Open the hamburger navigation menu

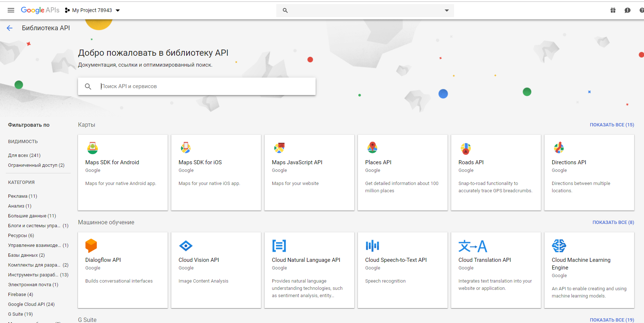point(11,10)
